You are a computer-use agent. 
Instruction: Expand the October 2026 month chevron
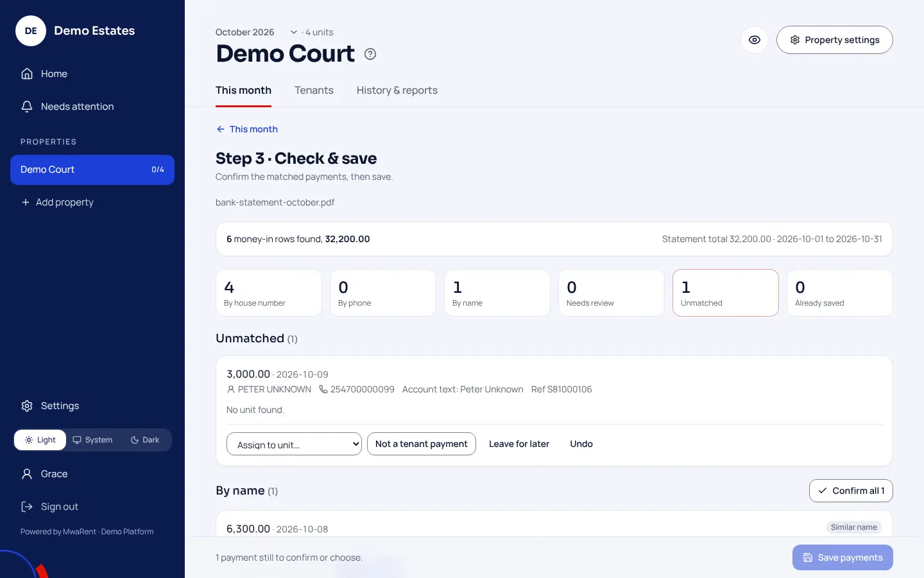(x=294, y=32)
